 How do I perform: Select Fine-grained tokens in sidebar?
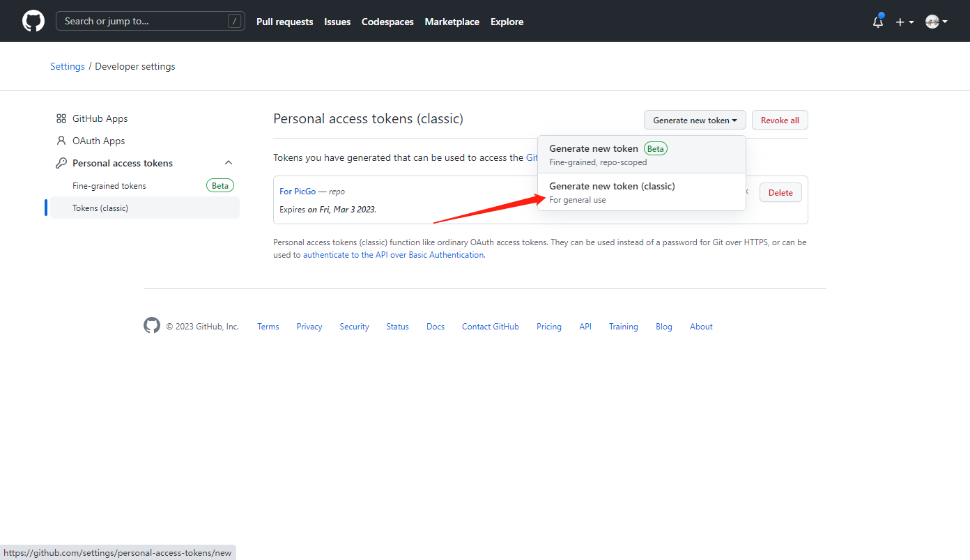pyautogui.click(x=145, y=186)
